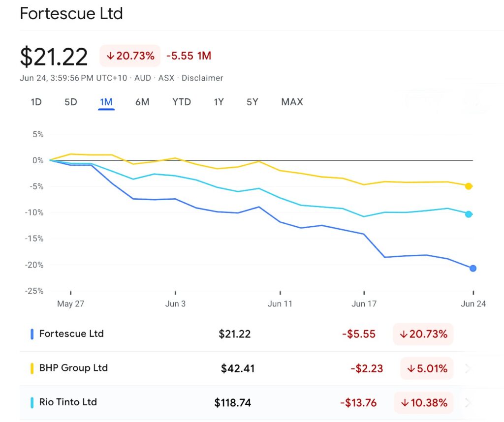Click the Jun 24, 3:59:56 PM timestamp

tap(73, 78)
